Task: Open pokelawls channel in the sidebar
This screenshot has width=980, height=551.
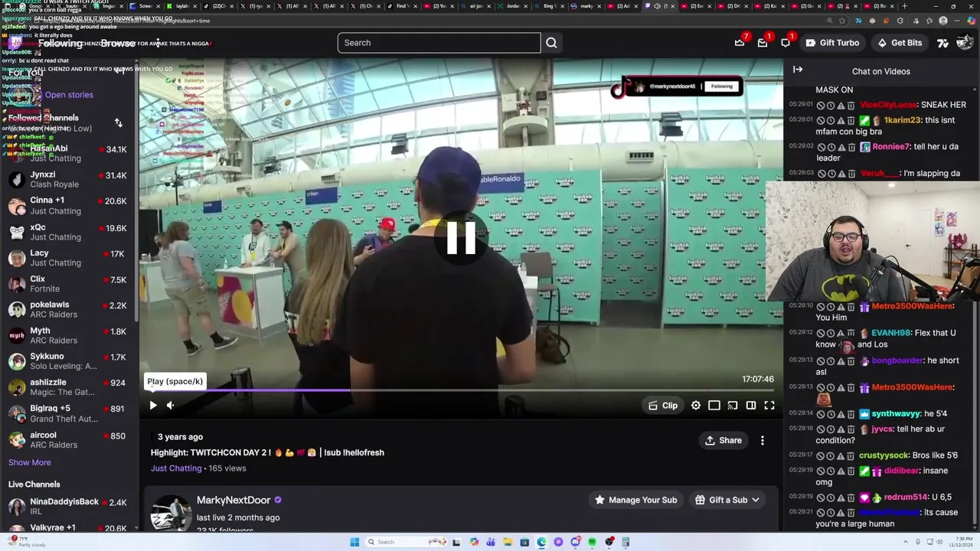Action: (69, 309)
